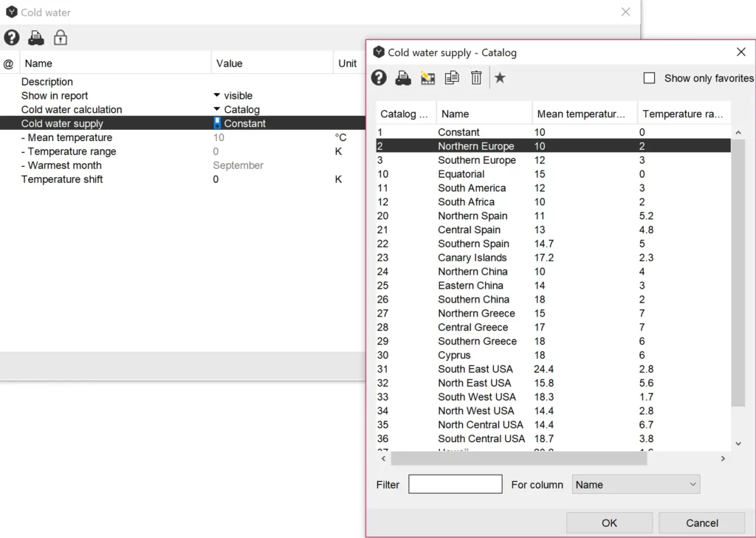The height and width of the screenshot is (538, 756).
Task: Sort by the Mean temperature column header
Action: pos(583,114)
